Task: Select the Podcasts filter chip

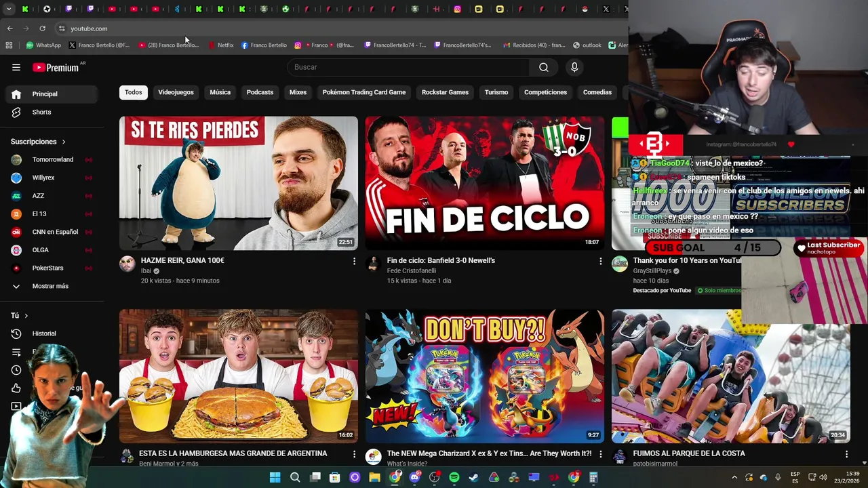Action: [x=260, y=92]
